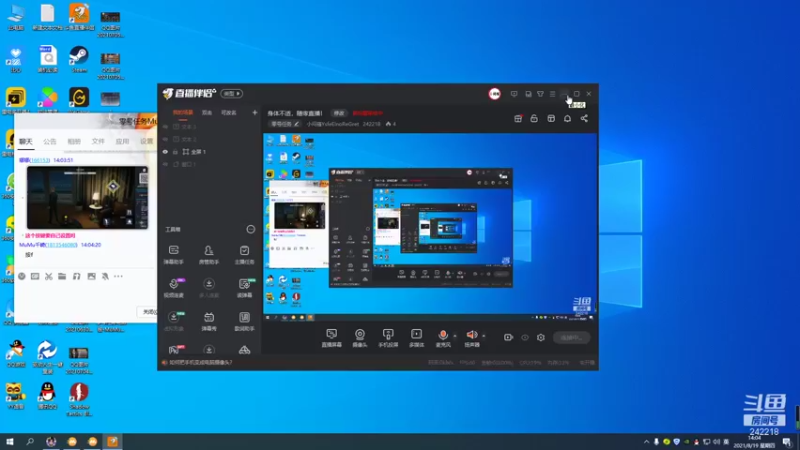Edit the category tag with pencil
800x450 pixels.
click(x=297, y=124)
